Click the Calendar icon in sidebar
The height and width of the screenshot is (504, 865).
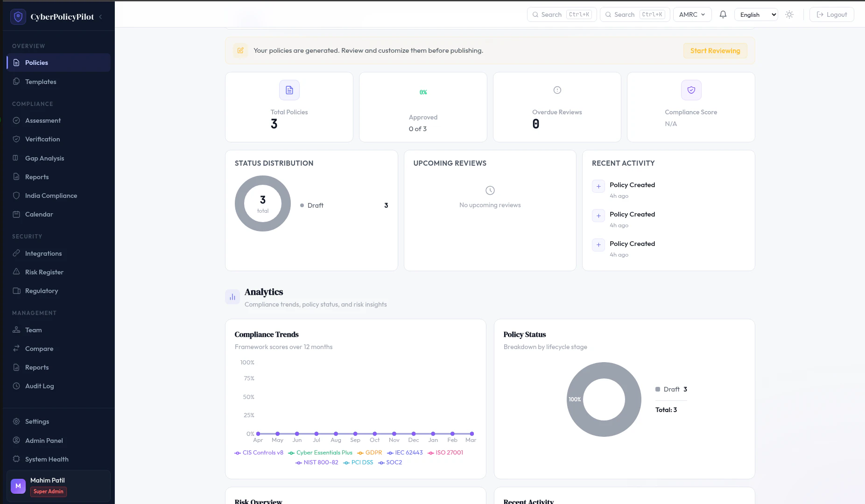16,214
